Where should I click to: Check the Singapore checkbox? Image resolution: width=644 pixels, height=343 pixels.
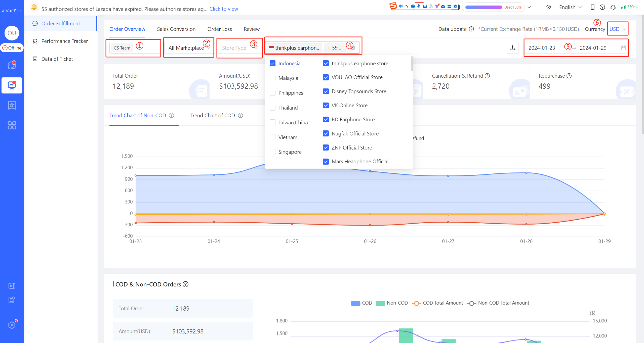pos(272,152)
